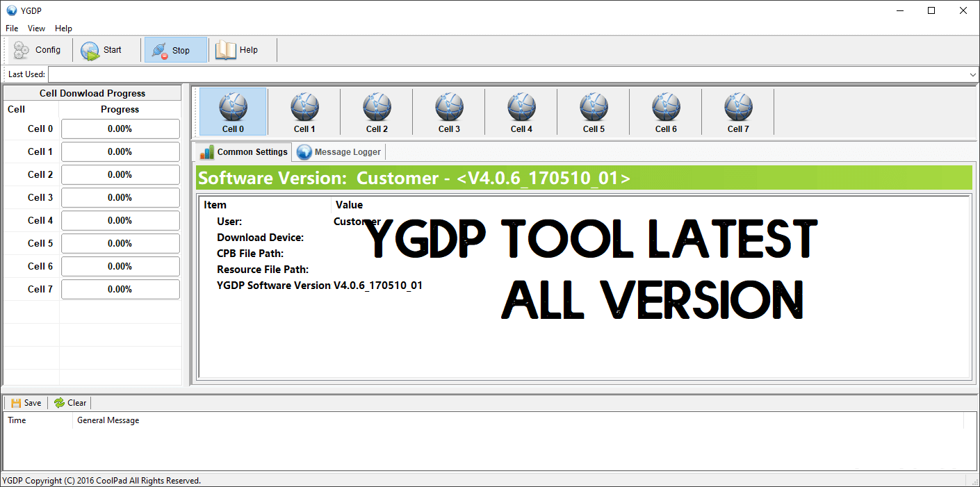Select the CPB File Path: row
This screenshot has height=487, width=980.
(x=584, y=254)
